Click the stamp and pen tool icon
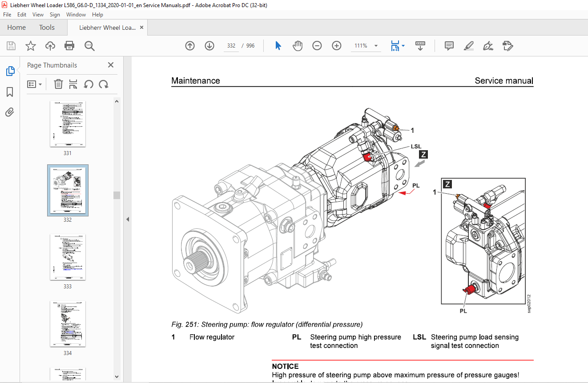 [x=507, y=46]
